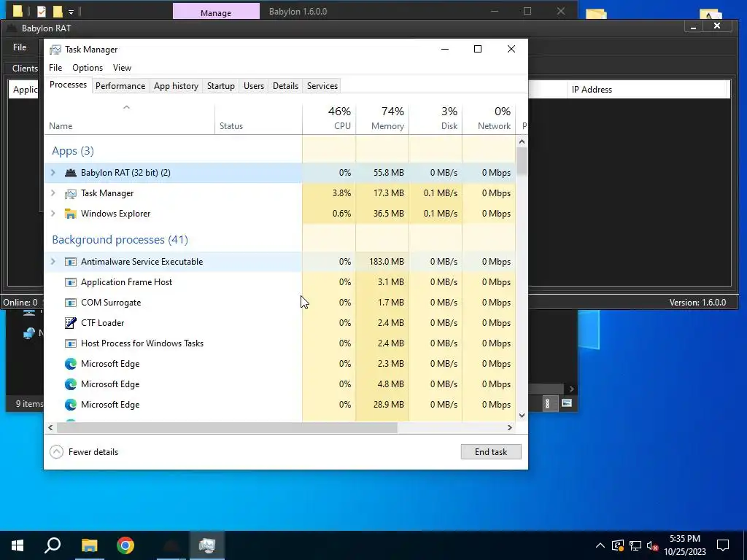Sort by the Status column header
The image size is (747, 560).
coord(259,118)
